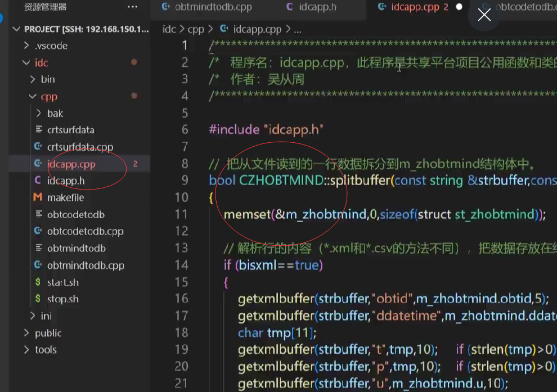Image resolution: width=557 pixels, height=392 pixels.
Task: Click idcapp.cpp in breadcrumb path
Action: [x=257, y=29]
